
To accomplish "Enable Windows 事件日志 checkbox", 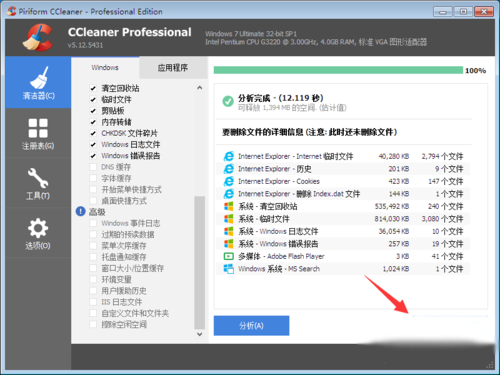I will pyautogui.click(x=93, y=223).
